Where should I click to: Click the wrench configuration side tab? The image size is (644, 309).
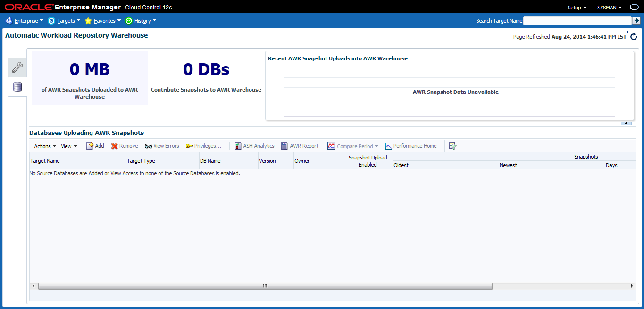(17, 67)
